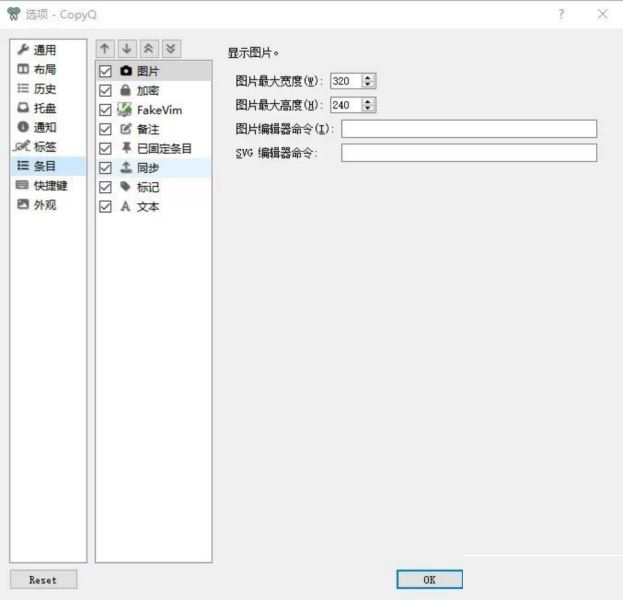The width and height of the screenshot is (623, 600).
Task: Uncheck the 图片 plugin checkbox
Action: (x=105, y=71)
